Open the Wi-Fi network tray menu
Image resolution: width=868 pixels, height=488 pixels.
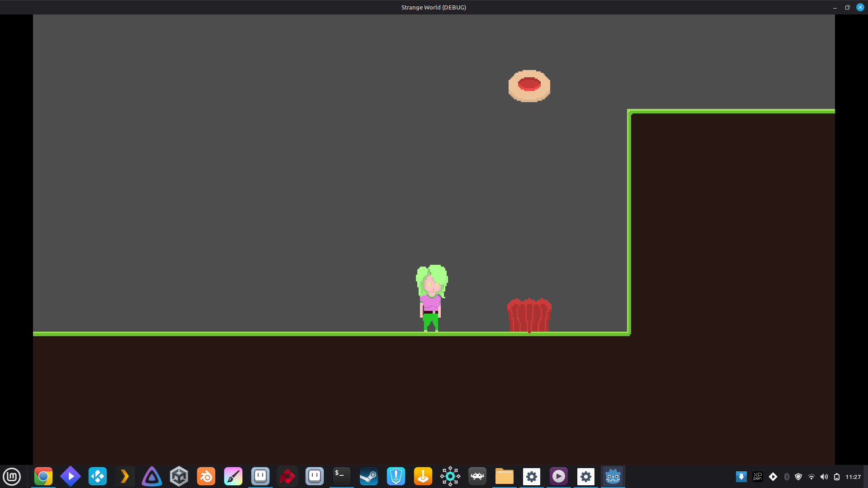pyautogui.click(x=811, y=477)
